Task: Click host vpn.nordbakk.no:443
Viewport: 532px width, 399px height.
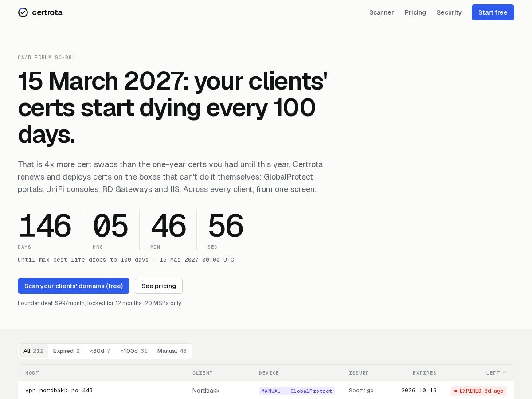Action: click(x=59, y=391)
